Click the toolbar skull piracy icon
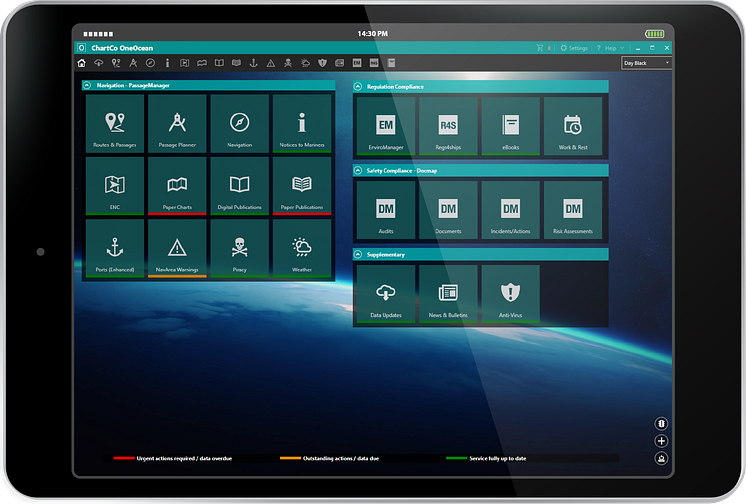746x504 pixels. click(x=288, y=63)
